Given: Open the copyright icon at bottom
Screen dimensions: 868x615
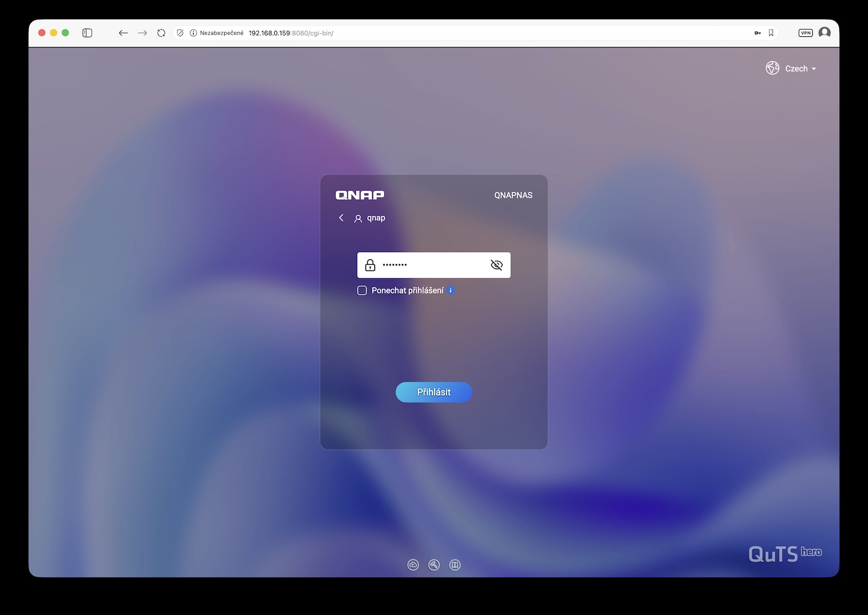Looking at the screenshot, I should (413, 565).
